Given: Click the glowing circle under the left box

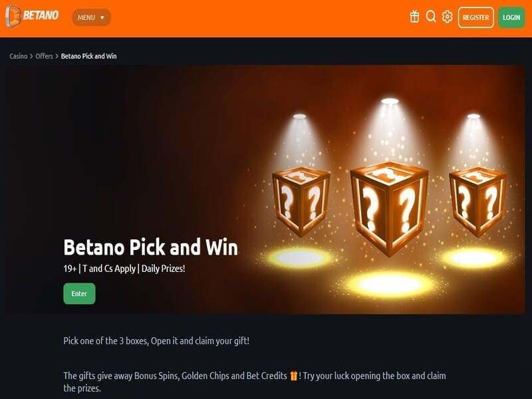Looking at the screenshot, I should tap(299, 258).
